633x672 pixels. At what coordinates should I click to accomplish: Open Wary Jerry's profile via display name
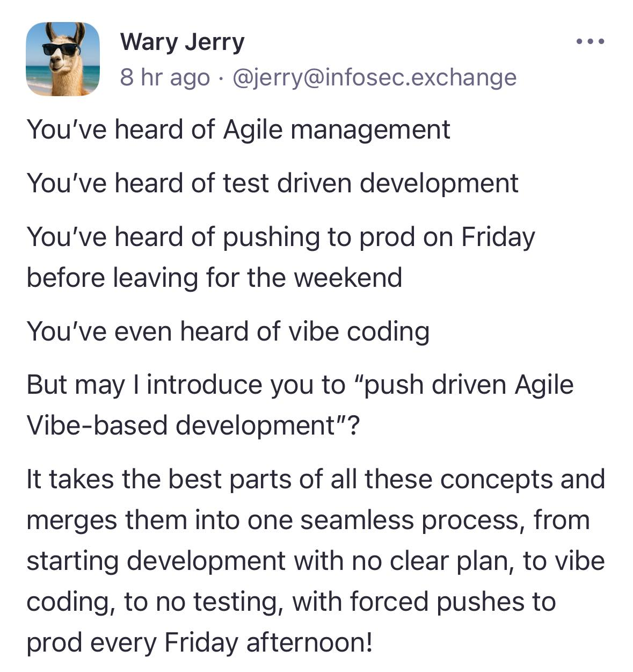click(x=182, y=42)
